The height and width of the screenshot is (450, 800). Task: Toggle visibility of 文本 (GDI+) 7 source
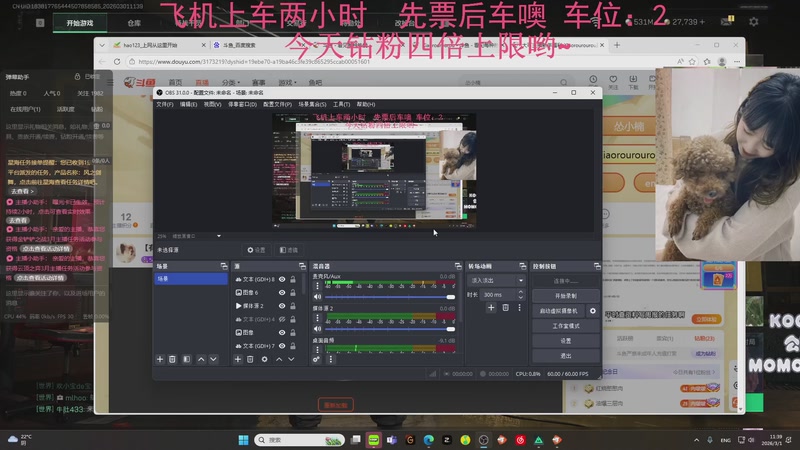[282, 346]
